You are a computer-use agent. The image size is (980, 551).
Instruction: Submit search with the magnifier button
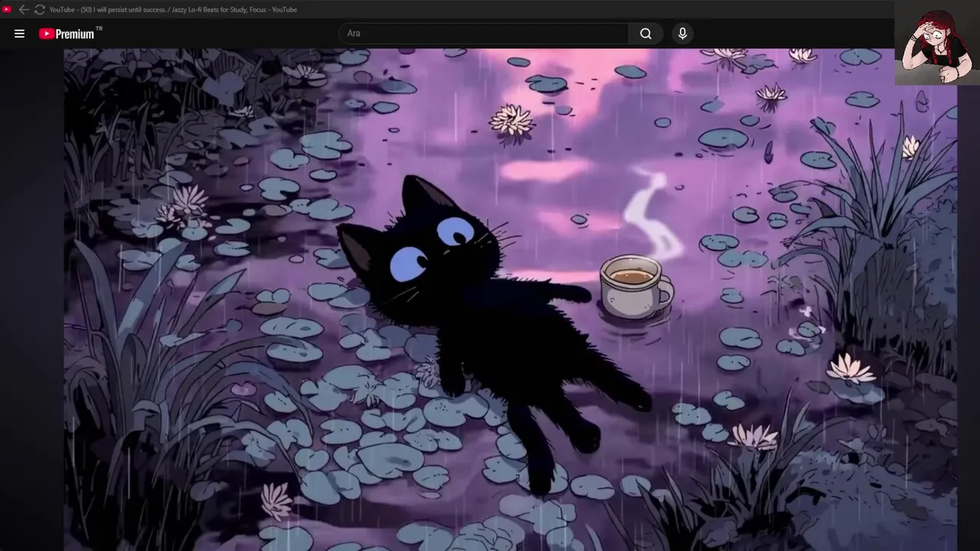[x=645, y=33]
